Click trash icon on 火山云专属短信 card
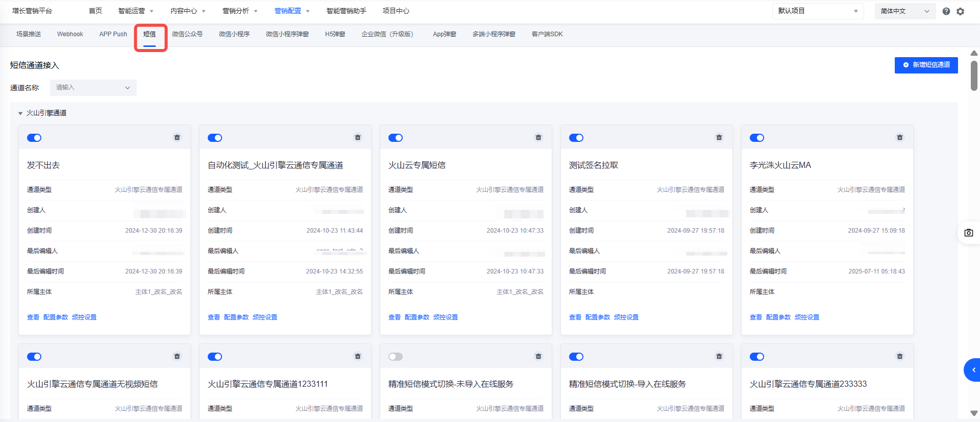980x422 pixels. click(538, 137)
